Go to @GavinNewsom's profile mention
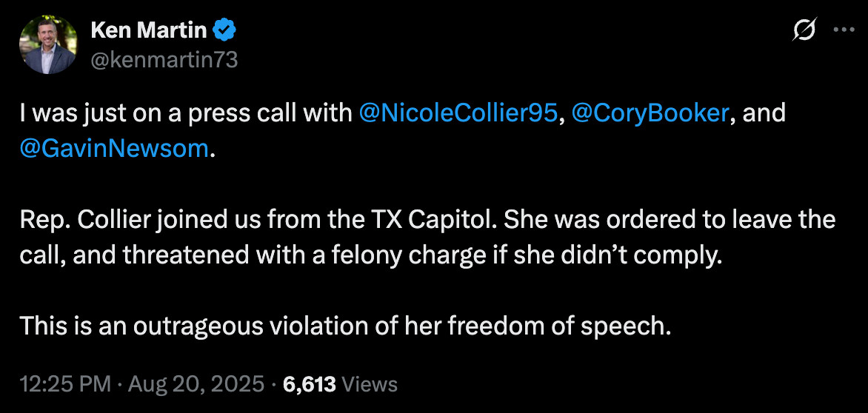 114,149
